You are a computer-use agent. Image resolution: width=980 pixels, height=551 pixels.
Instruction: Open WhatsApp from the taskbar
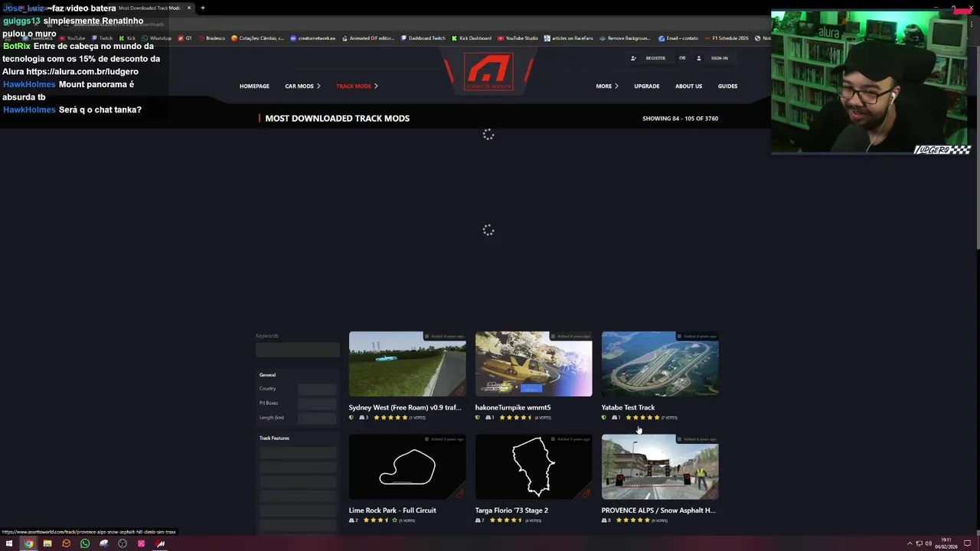(x=85, y=543)
